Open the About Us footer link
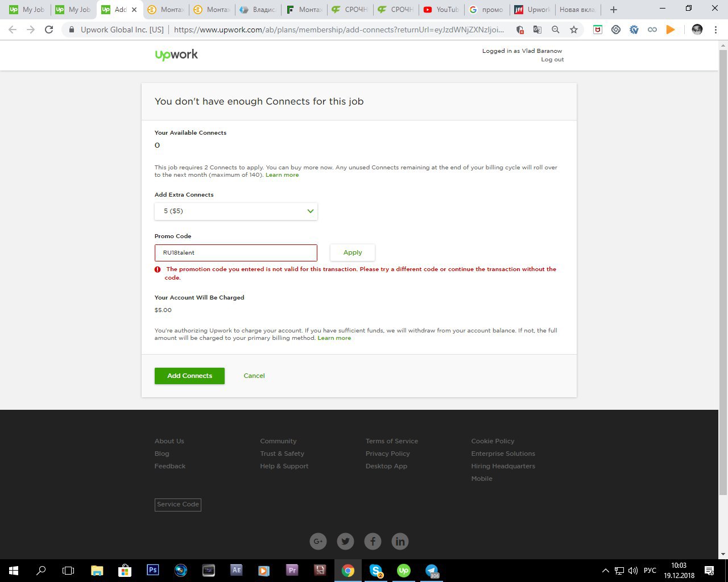This screenshot has height=582, width=728. [x=169, y=441]
